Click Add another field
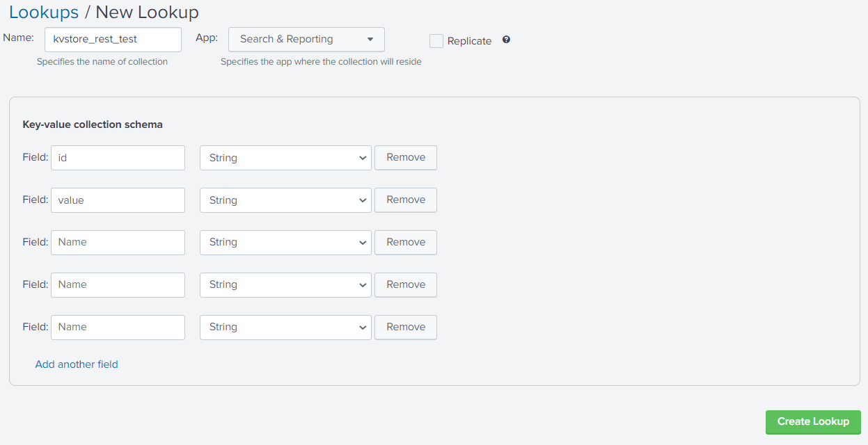Viewport: 868px width, 445px height. tap(77, 364)
